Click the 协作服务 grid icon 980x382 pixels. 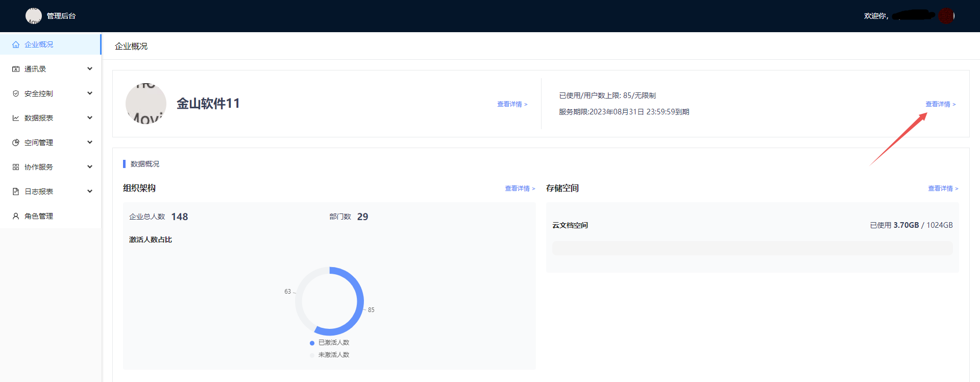click(16, 167)
